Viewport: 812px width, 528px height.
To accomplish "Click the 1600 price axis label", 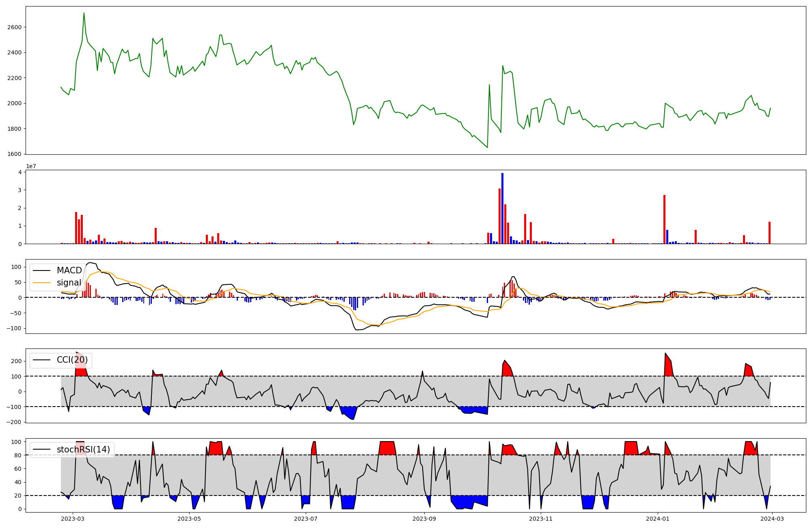I will coord(14,154).
